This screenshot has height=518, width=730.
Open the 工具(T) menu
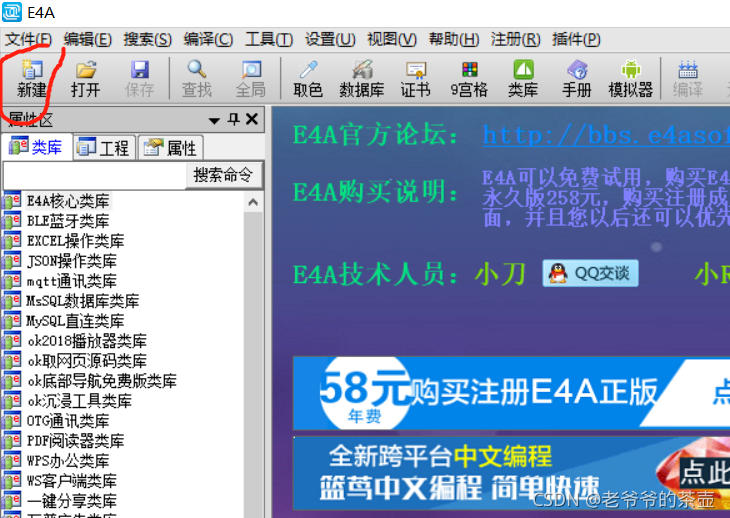point(269,39)
